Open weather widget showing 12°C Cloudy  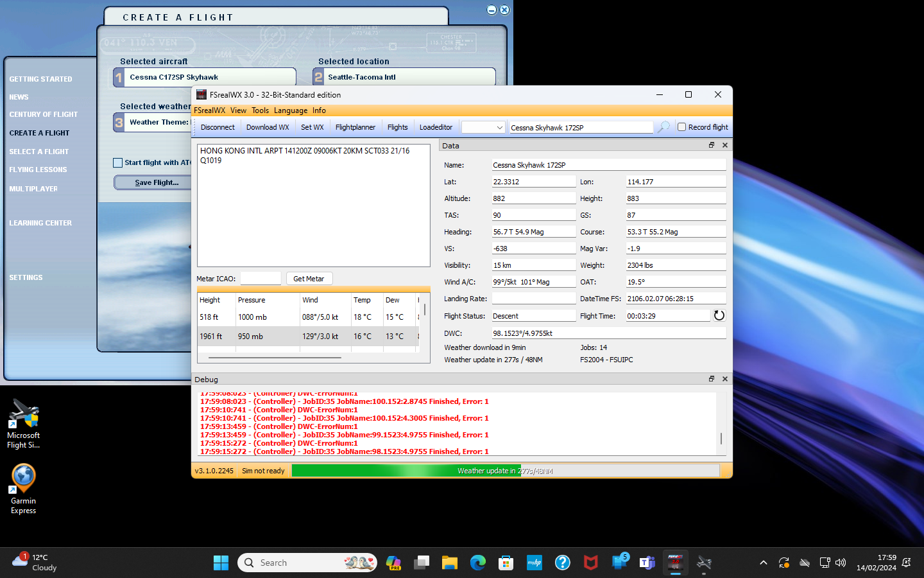point(35,563)
